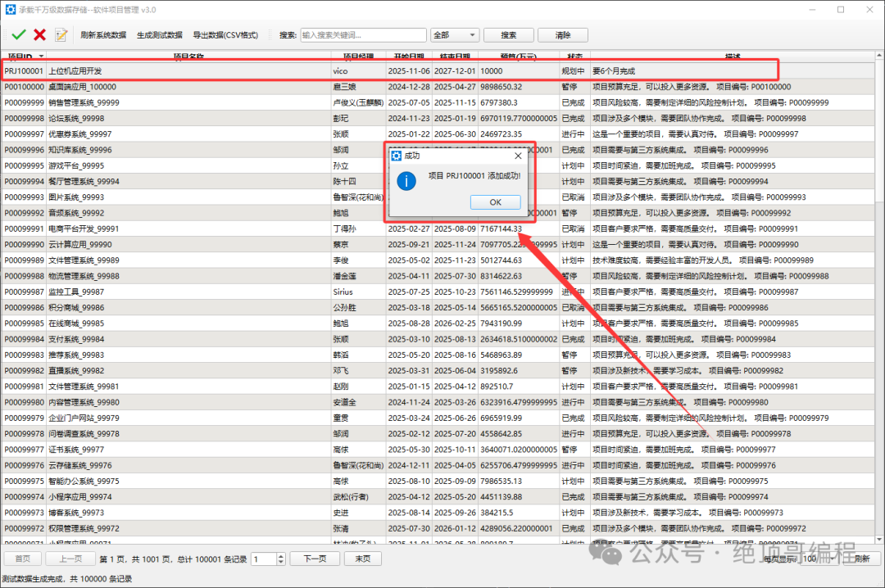Screen dimensions: 885x588
Task: Click 导出数据(CSV格式) in the toolbar
Action: coord(225,35)
